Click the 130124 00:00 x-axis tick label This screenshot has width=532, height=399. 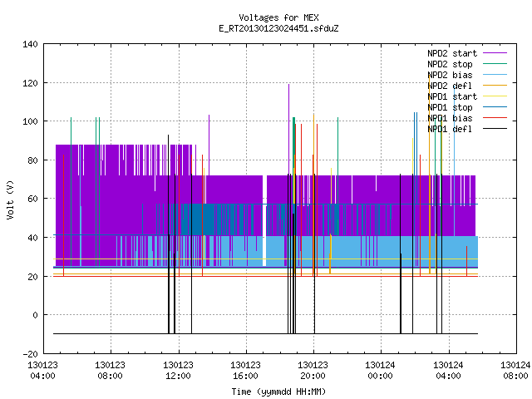tap(380, 371)
